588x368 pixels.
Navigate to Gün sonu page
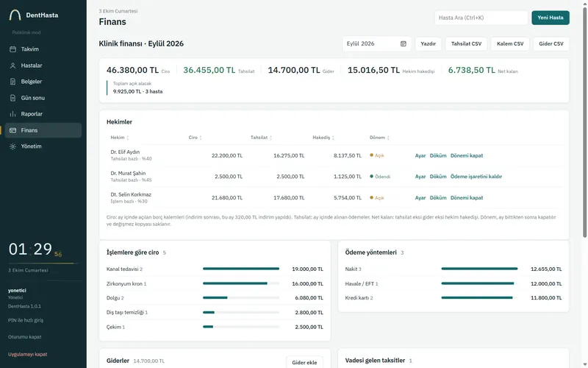click(x=43, y=98)
